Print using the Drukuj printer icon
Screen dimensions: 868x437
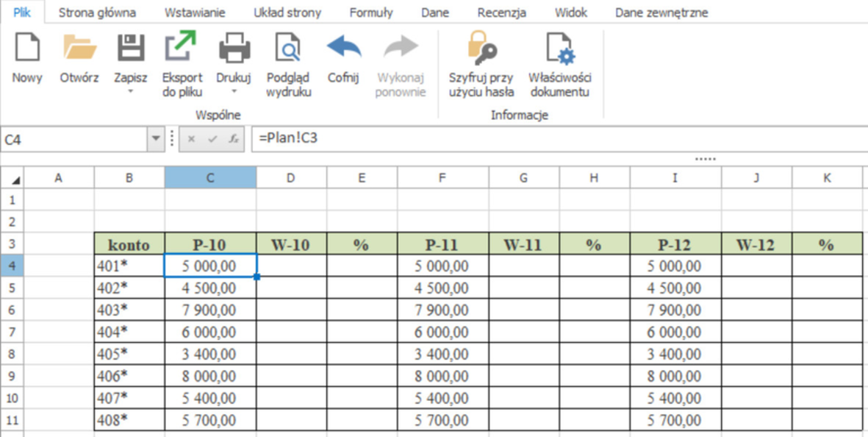tap(234, 49)
